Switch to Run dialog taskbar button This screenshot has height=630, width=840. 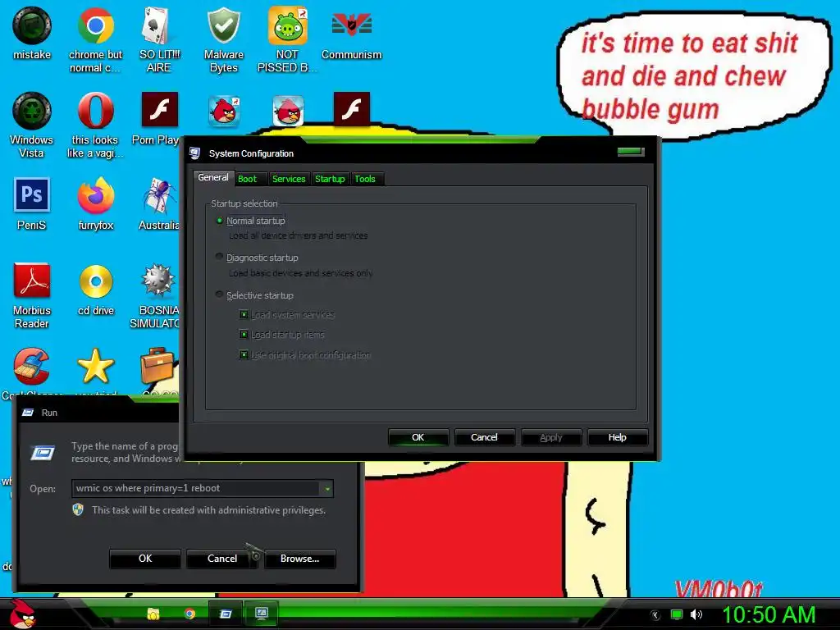226,614
